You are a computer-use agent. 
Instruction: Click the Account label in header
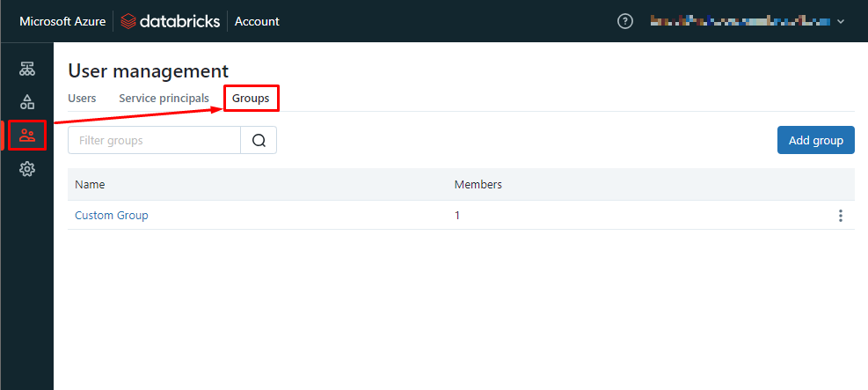(257, 21)
